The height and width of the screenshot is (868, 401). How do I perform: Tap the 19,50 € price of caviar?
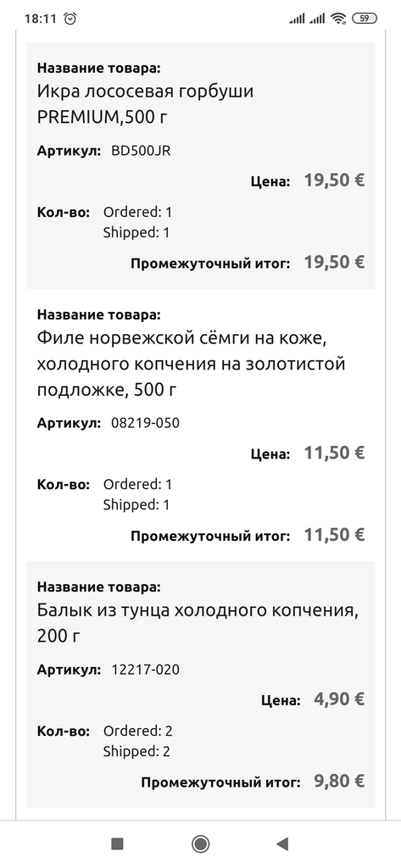334,180
